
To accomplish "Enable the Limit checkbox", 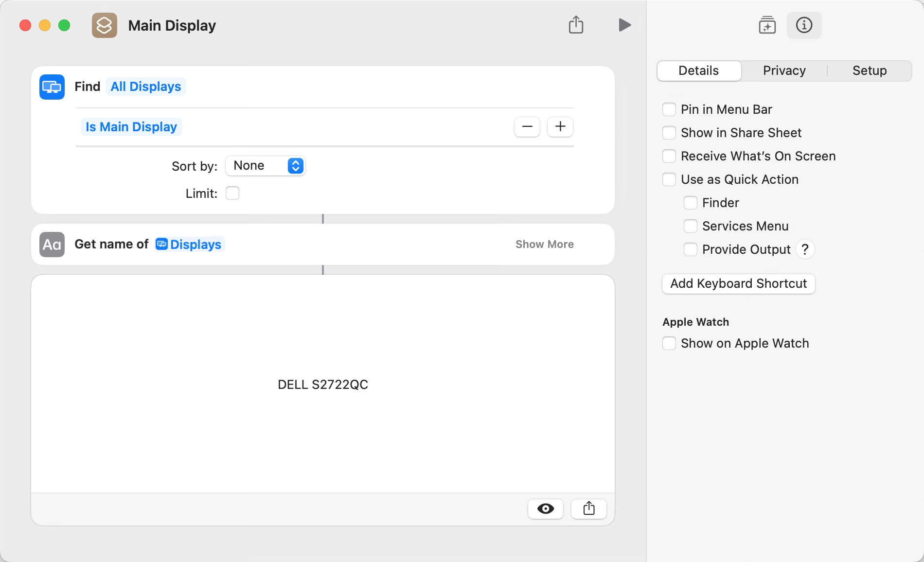I will point(232,193).
